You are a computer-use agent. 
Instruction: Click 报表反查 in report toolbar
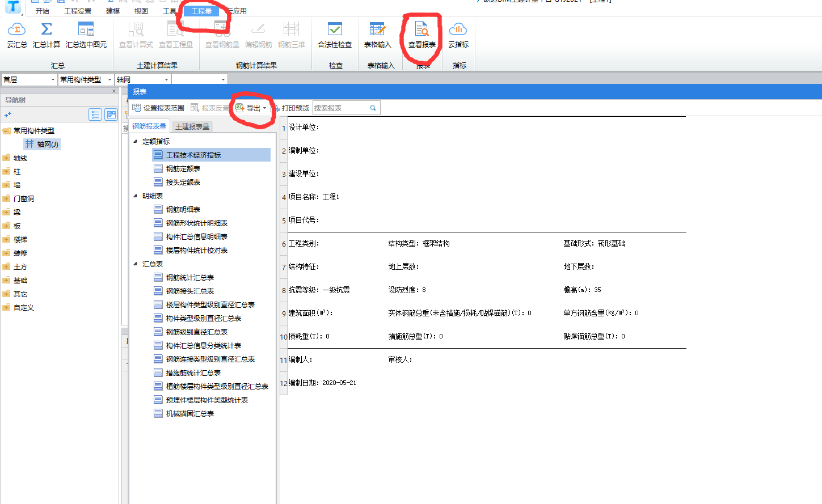click(x=209, y=108)
